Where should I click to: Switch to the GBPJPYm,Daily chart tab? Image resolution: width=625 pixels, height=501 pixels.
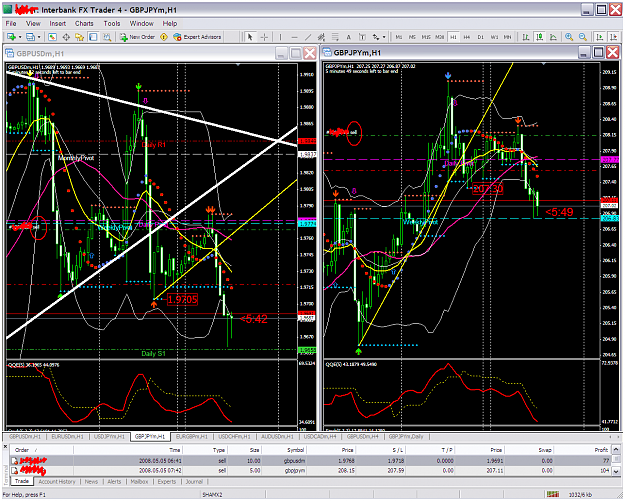tap(406, 436)
